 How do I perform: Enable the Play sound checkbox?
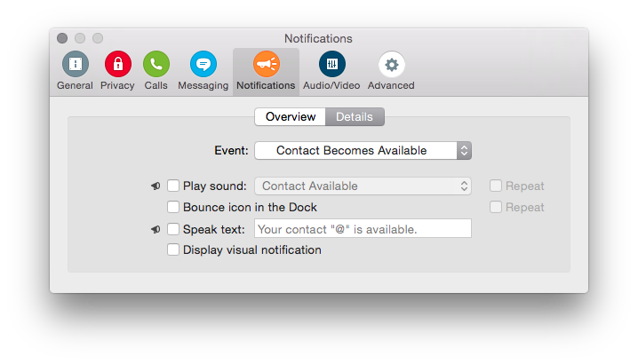(x=173, y=186)
